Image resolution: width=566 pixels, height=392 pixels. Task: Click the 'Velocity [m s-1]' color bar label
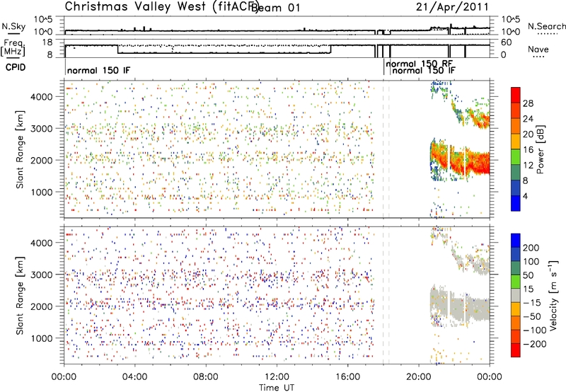[553, 295]
